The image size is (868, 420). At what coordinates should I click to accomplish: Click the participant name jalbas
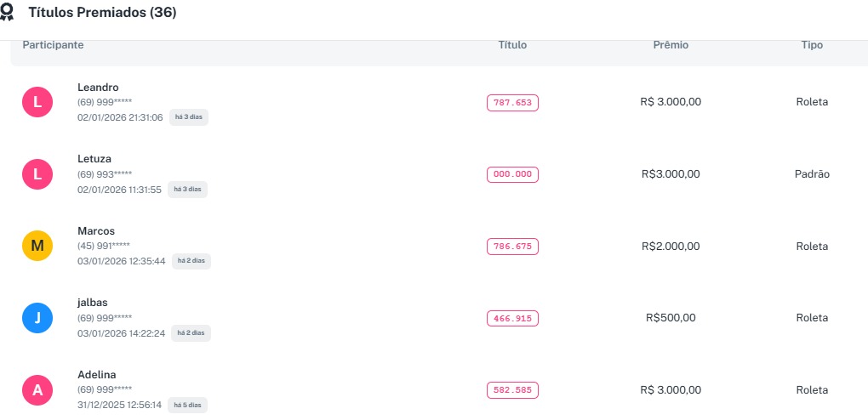93,303
